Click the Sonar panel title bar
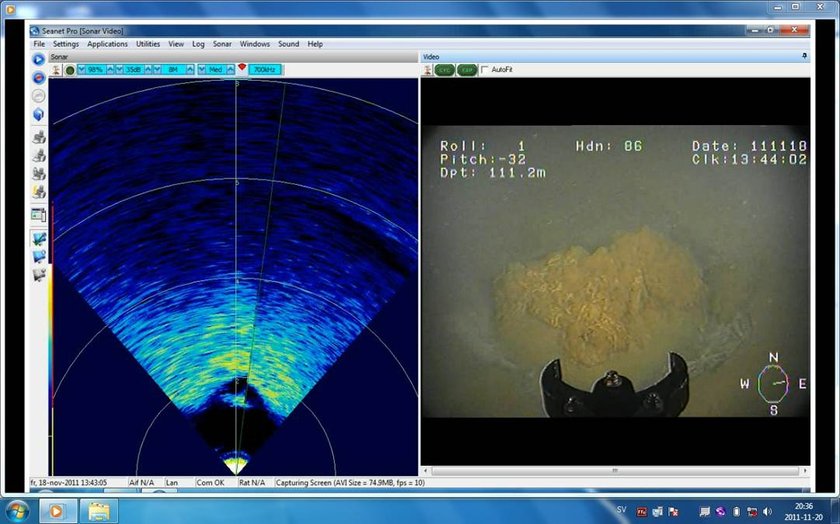The width and height of the screenshot is (840, 524). click(x=233, y=57)
